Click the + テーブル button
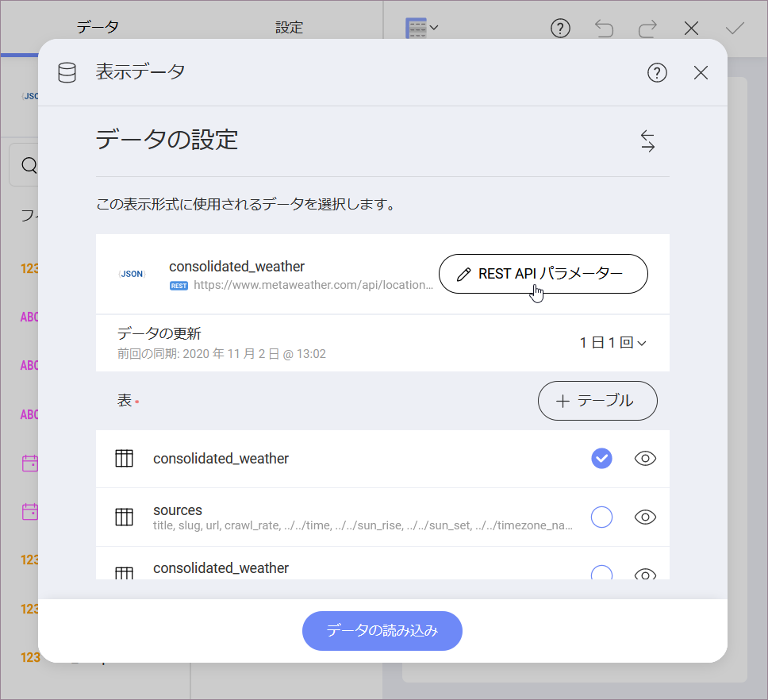The height and width of the screenshot is (700, 768). [x=597, y=401]
